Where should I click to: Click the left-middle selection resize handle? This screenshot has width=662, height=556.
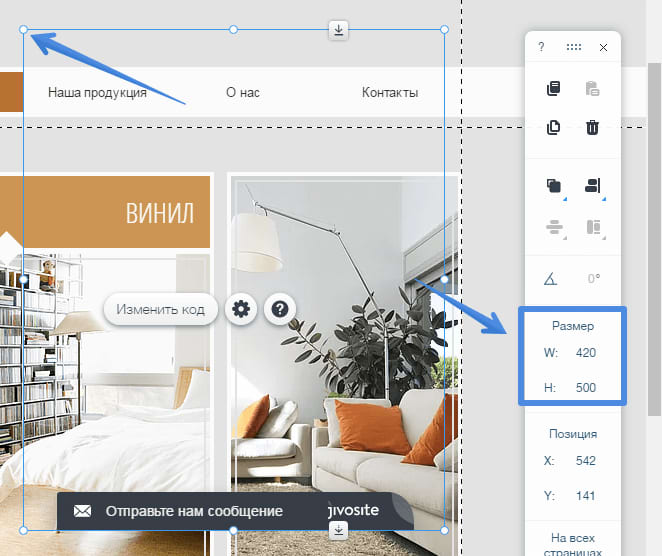pos(23,279)
